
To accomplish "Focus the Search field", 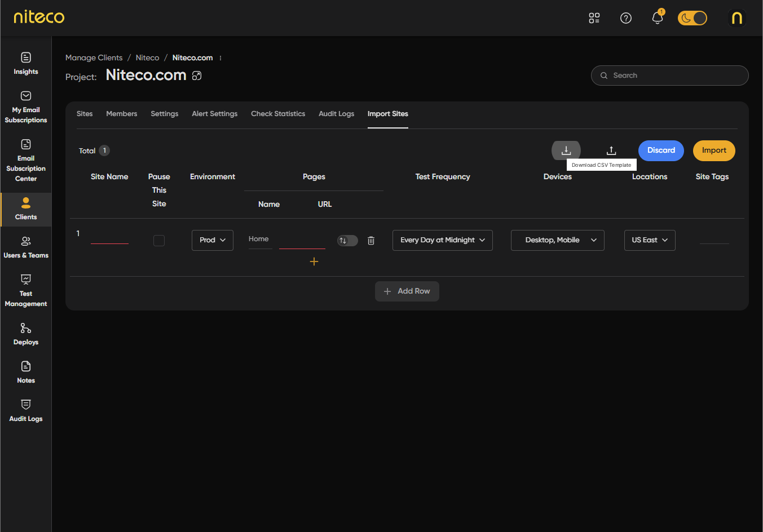I will pos(670,76).
